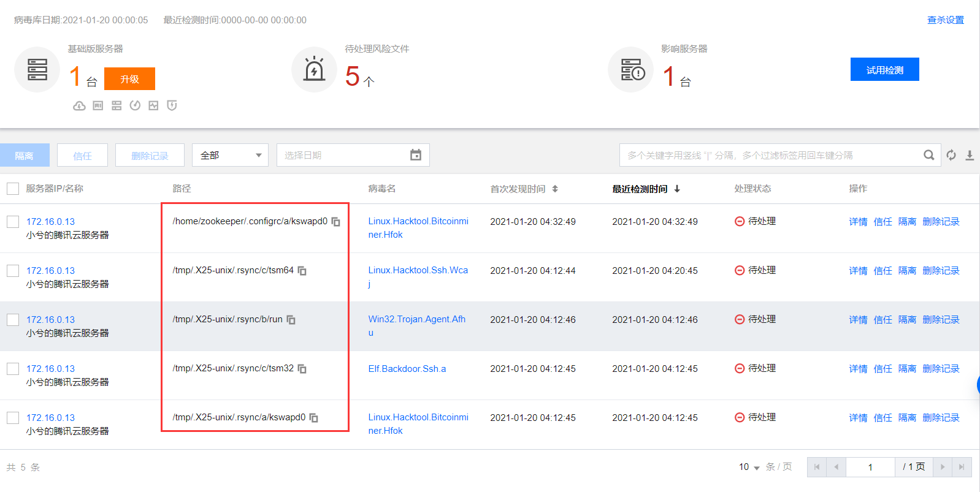
Task: Go to the first page
Action: (x=817, y=467)
